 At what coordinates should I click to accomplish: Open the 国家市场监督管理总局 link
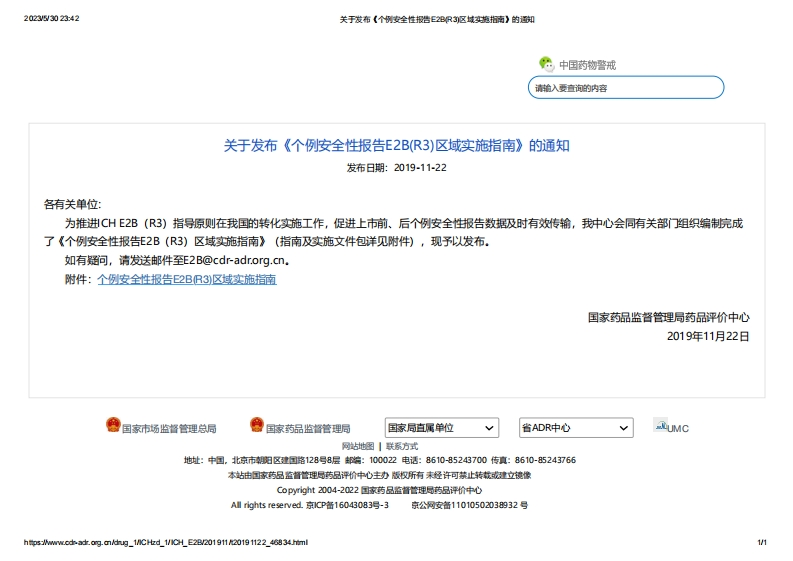click(x=169, y=428)
